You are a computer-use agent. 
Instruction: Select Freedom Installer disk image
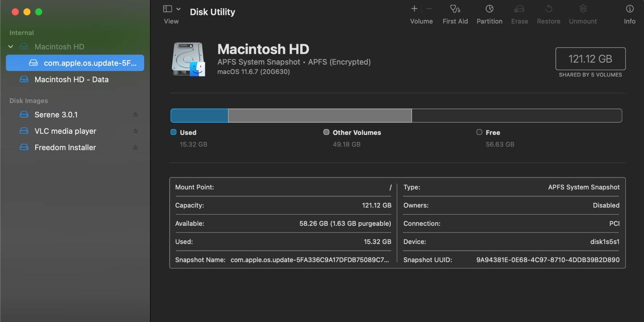[x=65, y=148]
